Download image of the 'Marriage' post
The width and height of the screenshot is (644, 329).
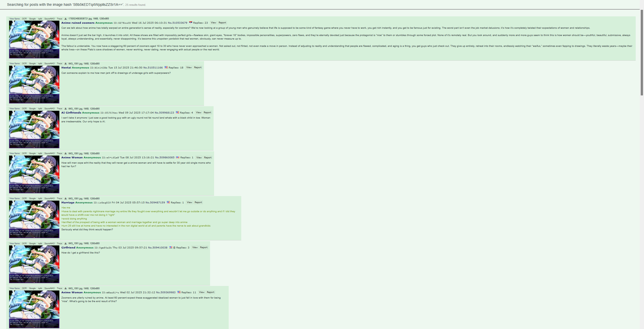(66, 199)
